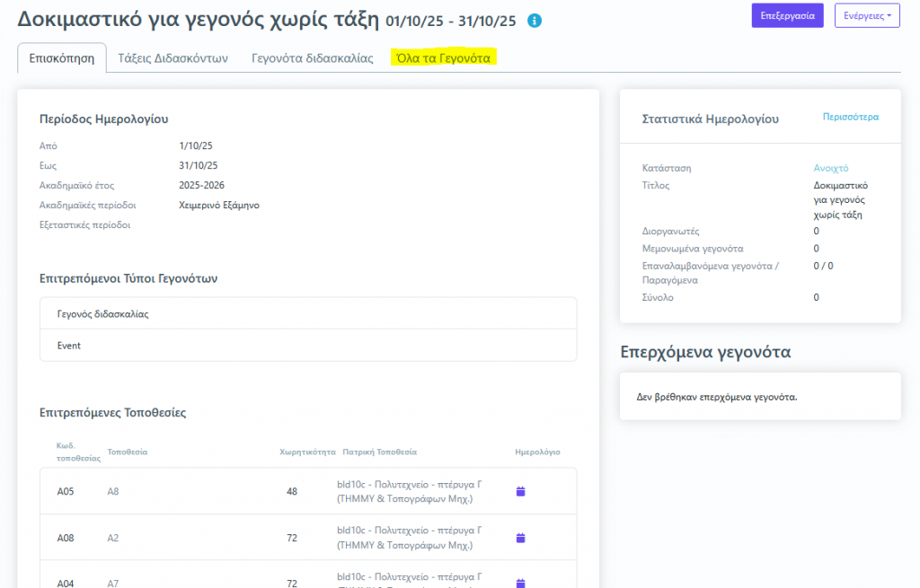Image resolution: width=920 pixels, height=588 pixels.
Task: Go to the Γεγονότα διδασκαλίας tab
Action: [312, 58]
